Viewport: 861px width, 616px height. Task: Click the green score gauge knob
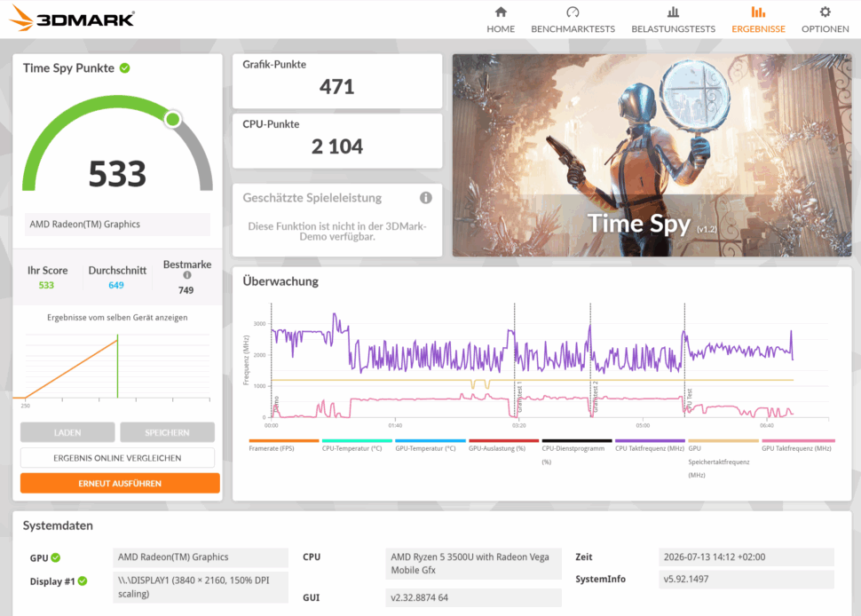(173, 119)
